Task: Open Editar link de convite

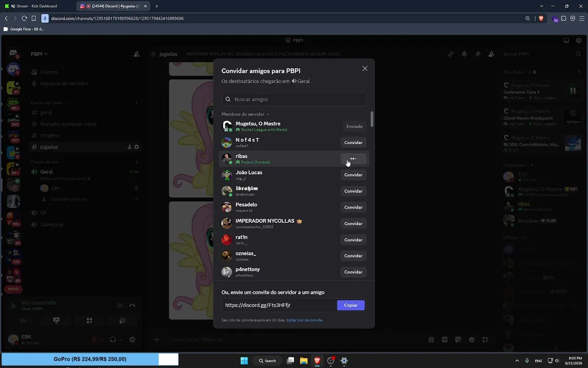Action: [x=304, y=320]
